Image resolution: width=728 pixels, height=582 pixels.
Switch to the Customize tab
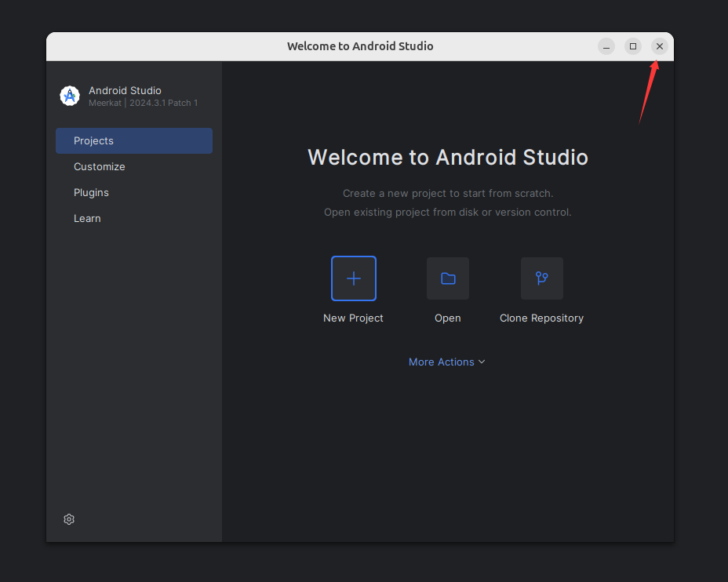point(100,167)
